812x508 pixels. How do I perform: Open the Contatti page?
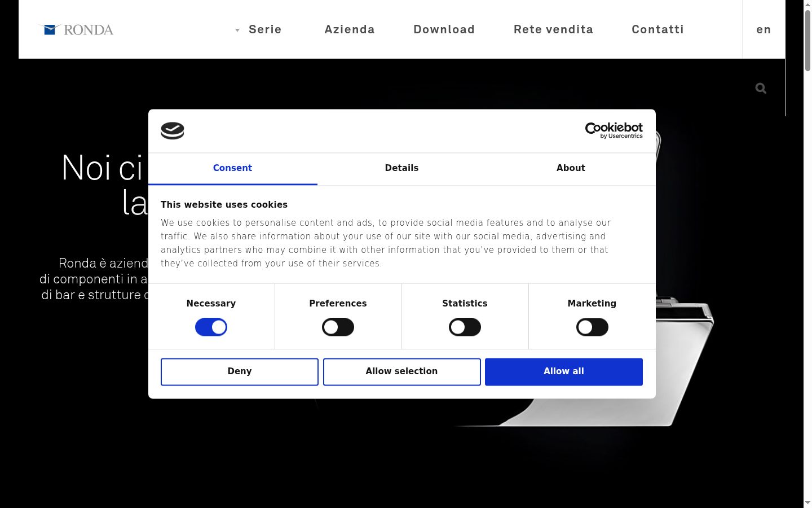(x=657, y=29)
